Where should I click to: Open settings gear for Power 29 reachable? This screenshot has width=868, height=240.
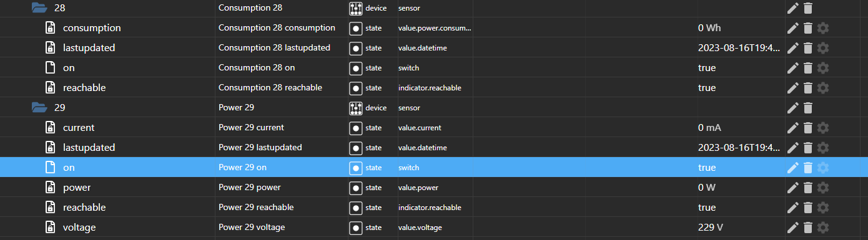tap(823, 208)
